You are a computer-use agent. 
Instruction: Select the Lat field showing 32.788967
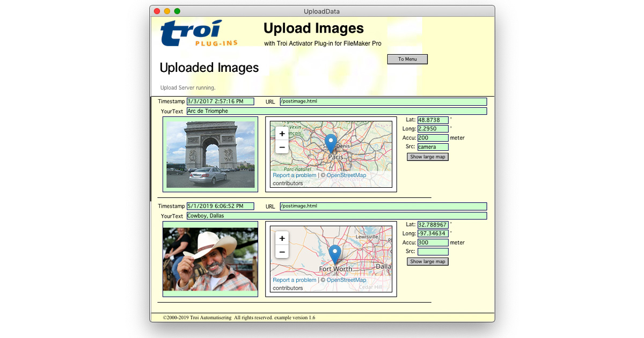(433, 225)
